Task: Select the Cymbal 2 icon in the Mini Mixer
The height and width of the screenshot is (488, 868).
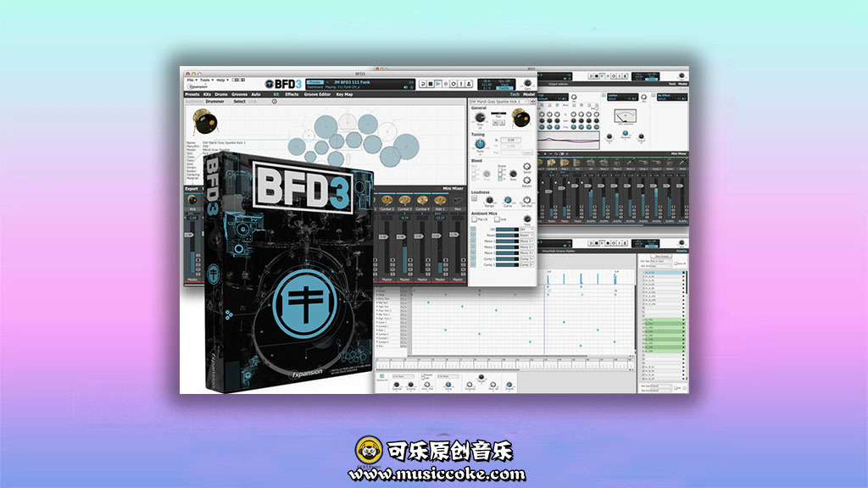Action: 387,200
